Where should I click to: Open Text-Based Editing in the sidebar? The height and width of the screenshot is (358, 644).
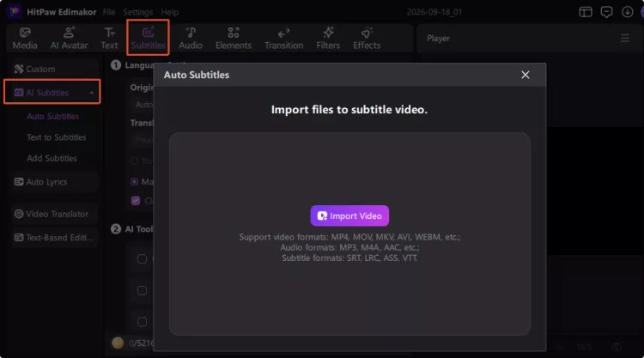tap(54, 237)
